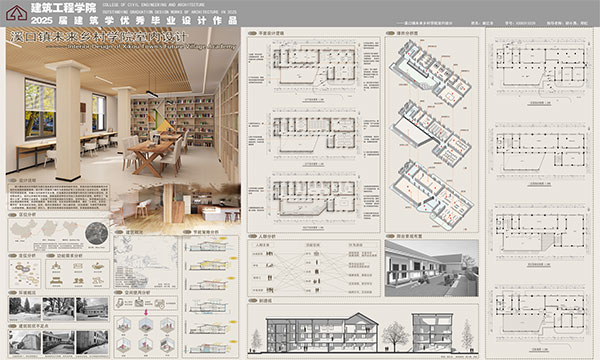Click the pink downward arrow icon
The image size is (600, 360).
click(x=146, y=313)
